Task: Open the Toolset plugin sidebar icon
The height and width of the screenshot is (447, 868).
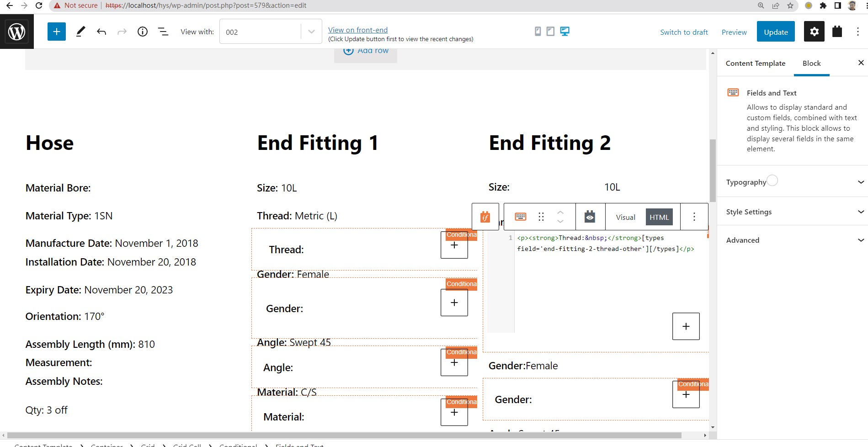Action: [837, 32]
